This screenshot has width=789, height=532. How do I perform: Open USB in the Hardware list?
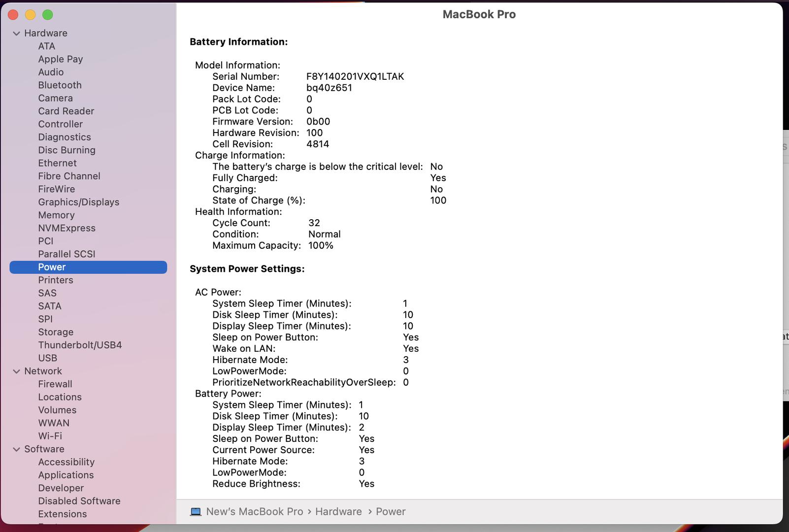48,358
